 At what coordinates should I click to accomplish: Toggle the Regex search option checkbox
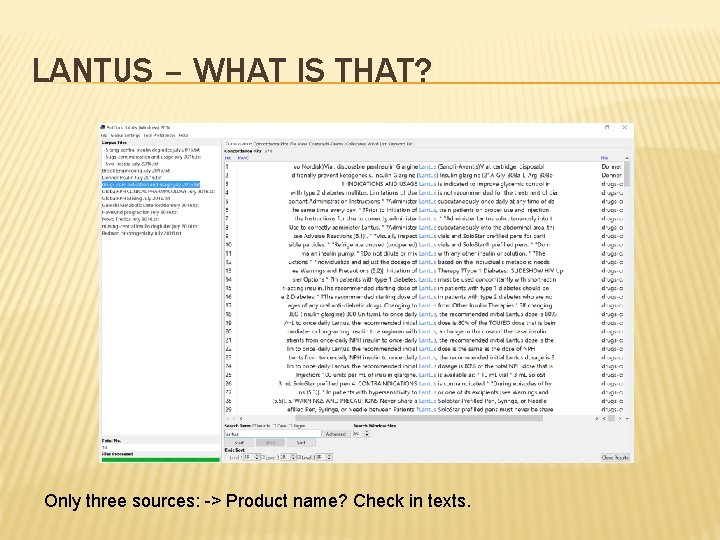pyautogui.click(x=290, y=426)
